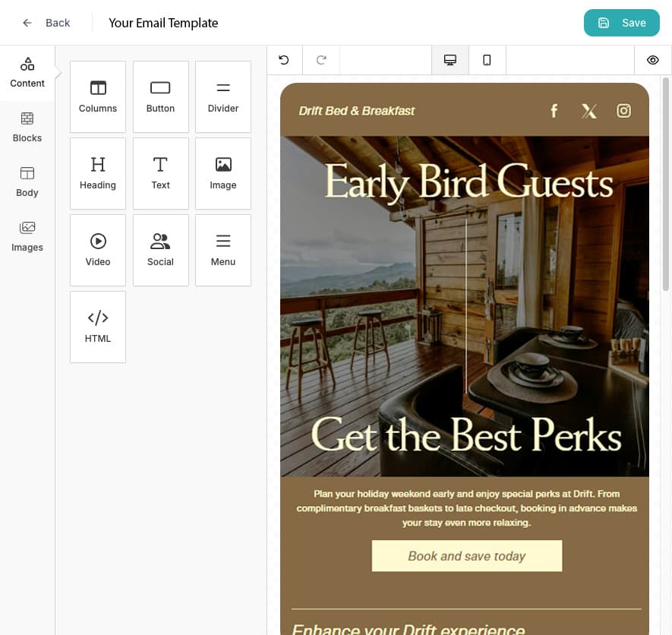Select the Video content block
Screen dimensions: 672x635
pos(97,250)
